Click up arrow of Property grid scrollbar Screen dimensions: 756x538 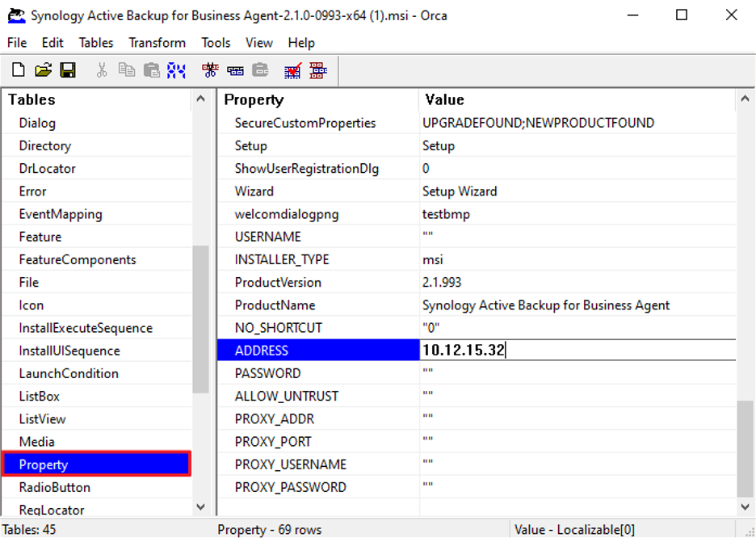[x=745, y=99]
